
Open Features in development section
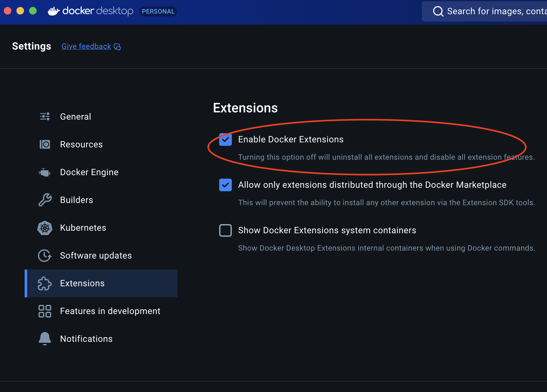tap(101, 311)
